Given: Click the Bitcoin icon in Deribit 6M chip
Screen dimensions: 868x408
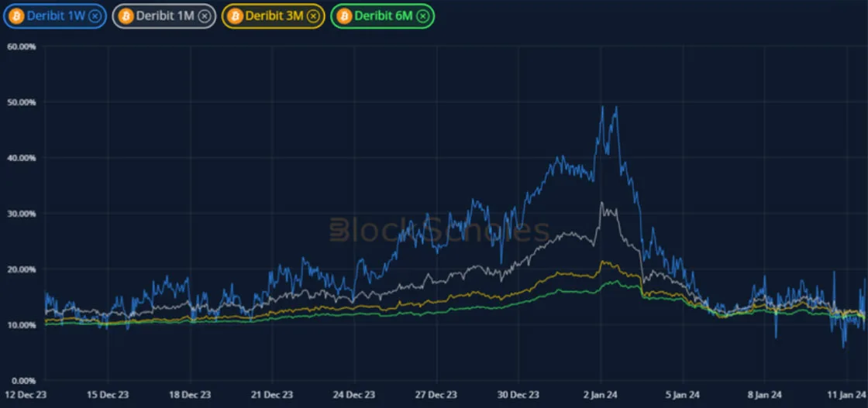Looking at the screenshot, I should pyautogui.click(x=344, y=16).
